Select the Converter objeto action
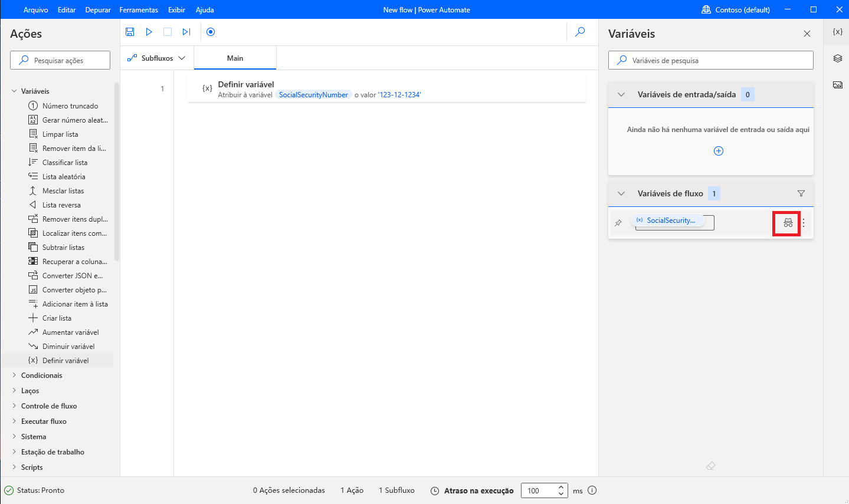This screenshot has height=504, width=849. pos(67,290)
